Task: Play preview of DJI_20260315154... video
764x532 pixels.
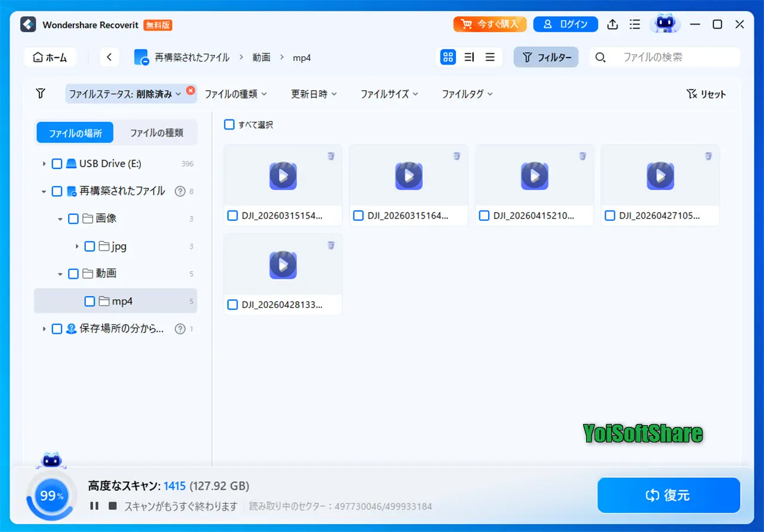Action: tap(283, 176)
